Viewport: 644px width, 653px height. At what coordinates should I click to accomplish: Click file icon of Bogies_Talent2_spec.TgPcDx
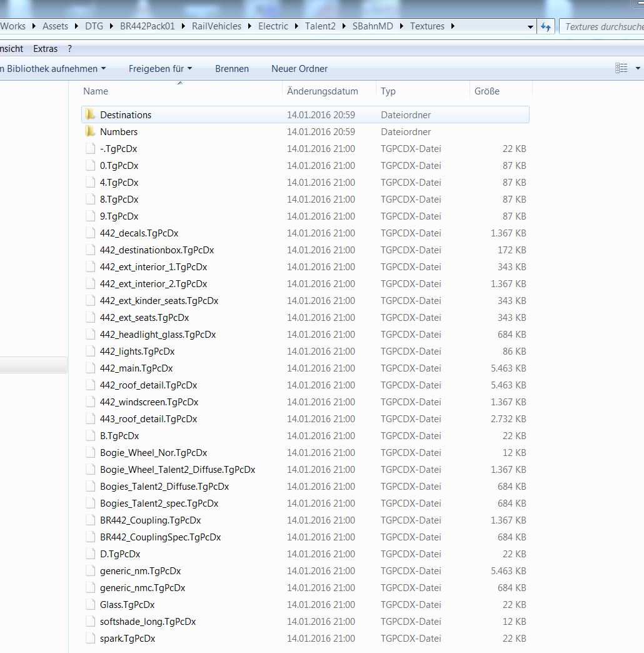pyautogui.click(x=90, y=503)
